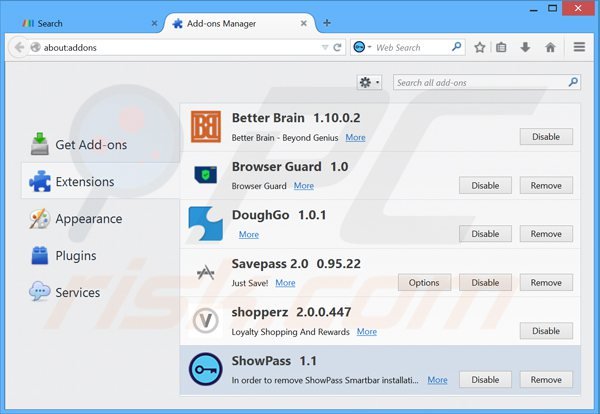Select Extensions category
Image resolution: width=600 pixels, height=414 pixels.
(100, 181)
